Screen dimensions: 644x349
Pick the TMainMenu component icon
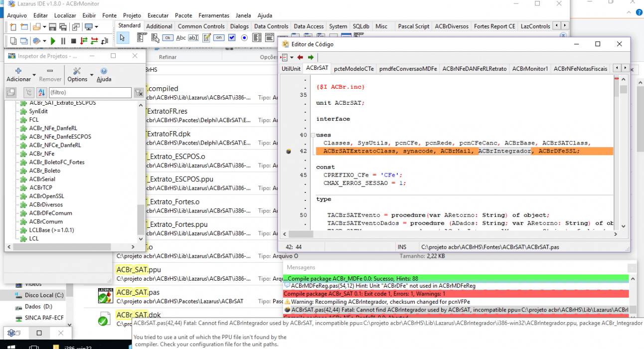pyautogui.click(x=142, y=37)
